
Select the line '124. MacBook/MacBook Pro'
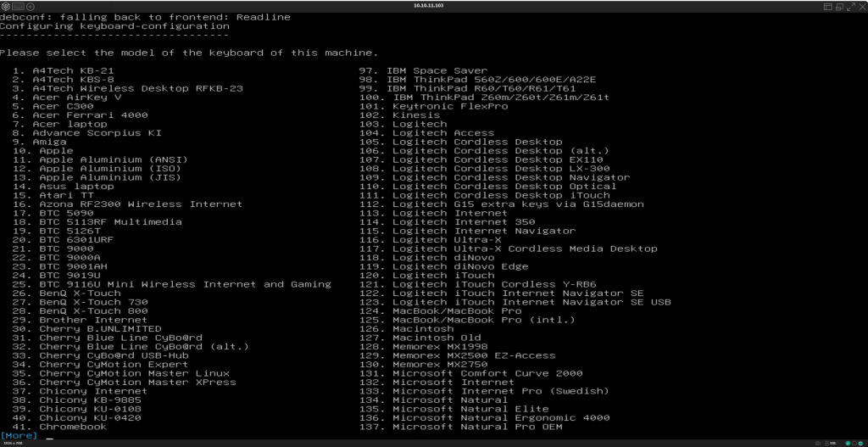point(441,310)
